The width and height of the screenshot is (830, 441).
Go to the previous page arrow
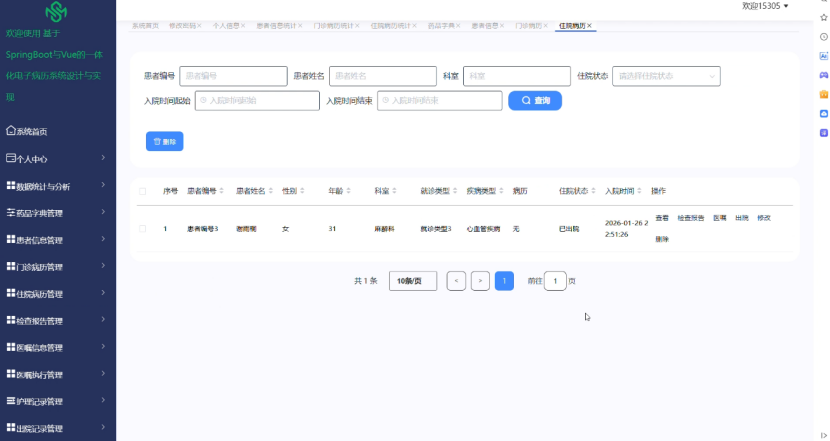pos(456,281)
